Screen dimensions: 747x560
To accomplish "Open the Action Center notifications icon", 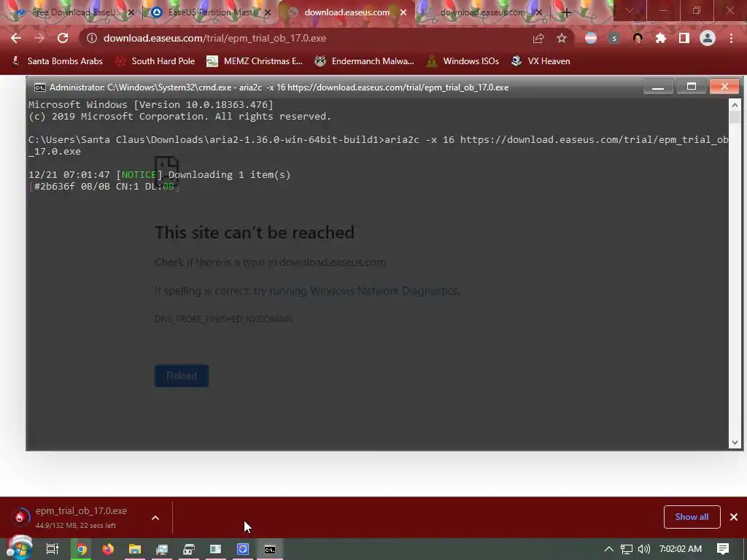I will click(723, 549).
